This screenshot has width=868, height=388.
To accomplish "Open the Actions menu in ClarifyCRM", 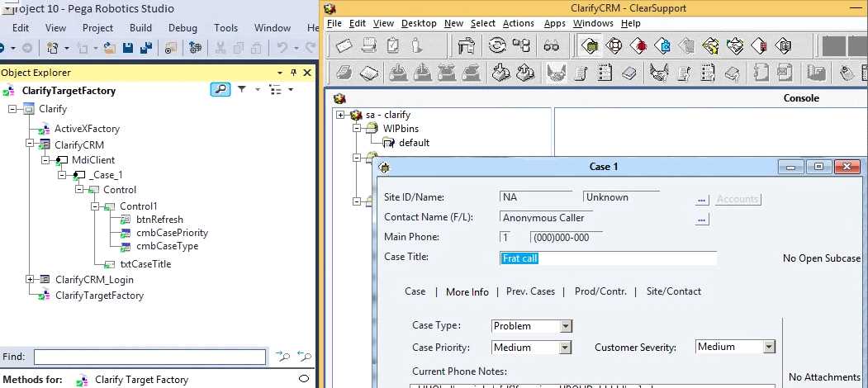I will [x=518, y=23].
